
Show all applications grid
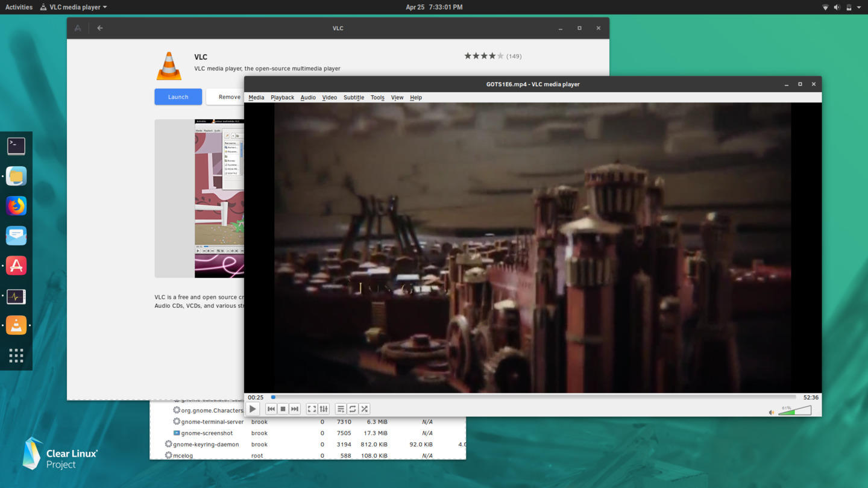coord(16,355)
